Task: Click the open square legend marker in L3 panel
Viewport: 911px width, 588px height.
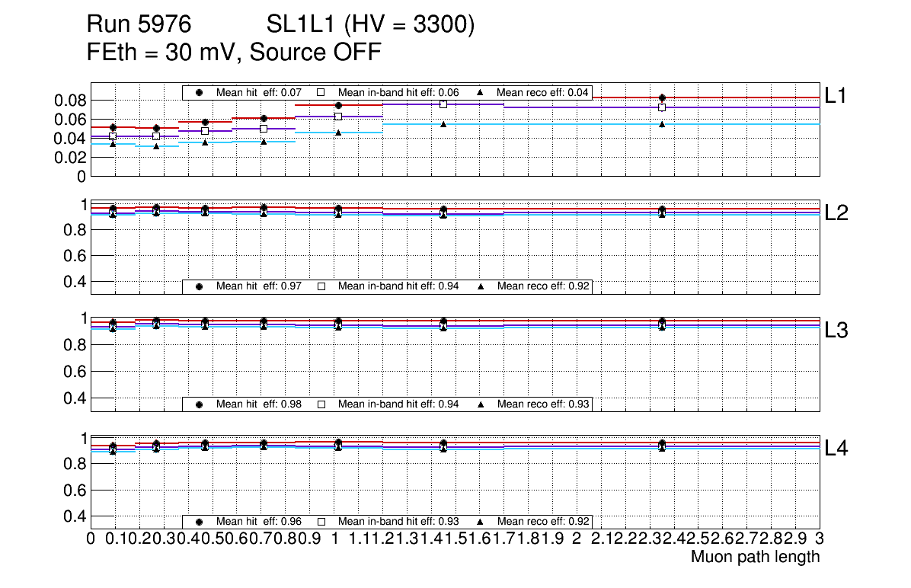Action: coord(321,404)
